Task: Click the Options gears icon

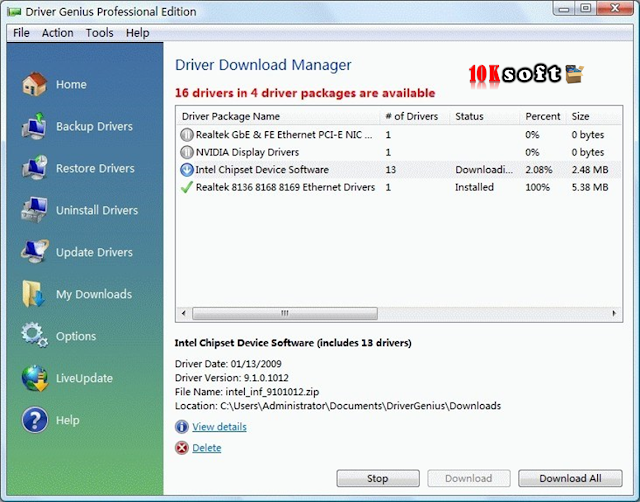Action: click(x=34, y=335)
